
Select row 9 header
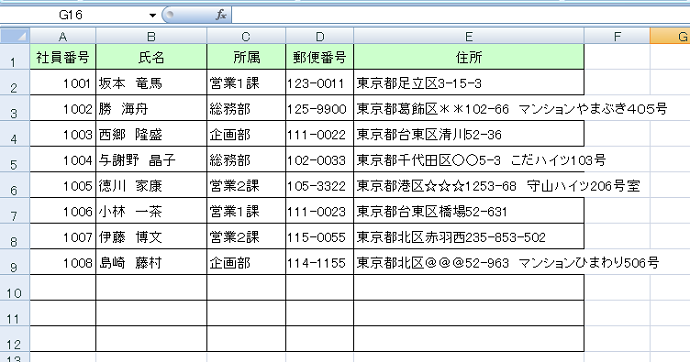click(15, 262)
